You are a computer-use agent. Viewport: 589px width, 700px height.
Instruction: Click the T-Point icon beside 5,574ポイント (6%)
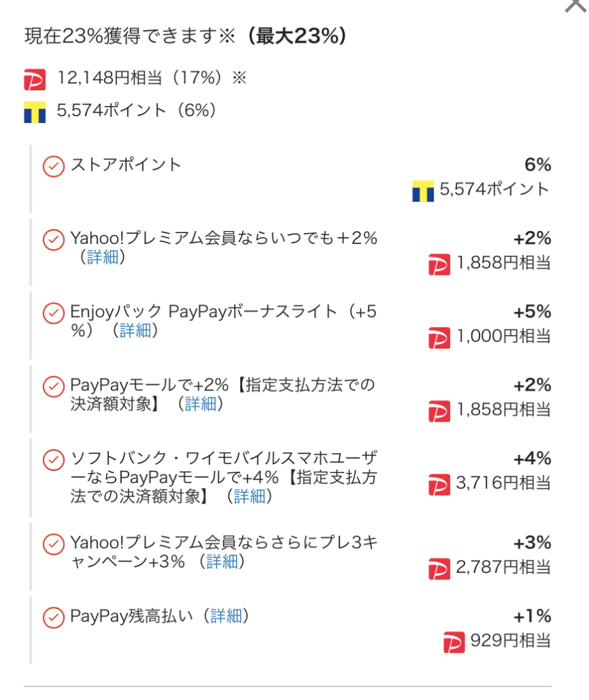(35, 111)
